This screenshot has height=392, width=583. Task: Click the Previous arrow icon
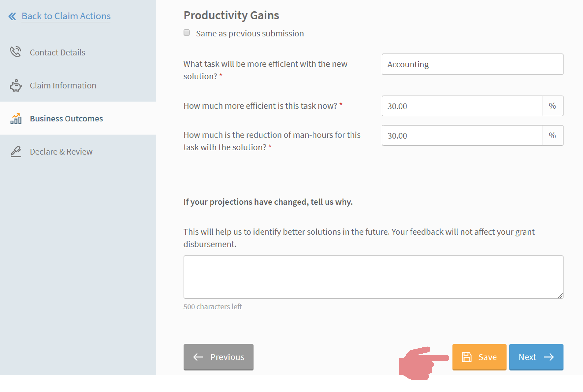[x=197, y=356]
